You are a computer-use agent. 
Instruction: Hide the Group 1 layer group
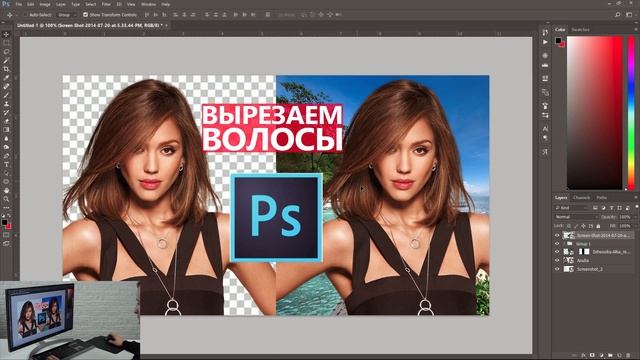pos(557,244)
